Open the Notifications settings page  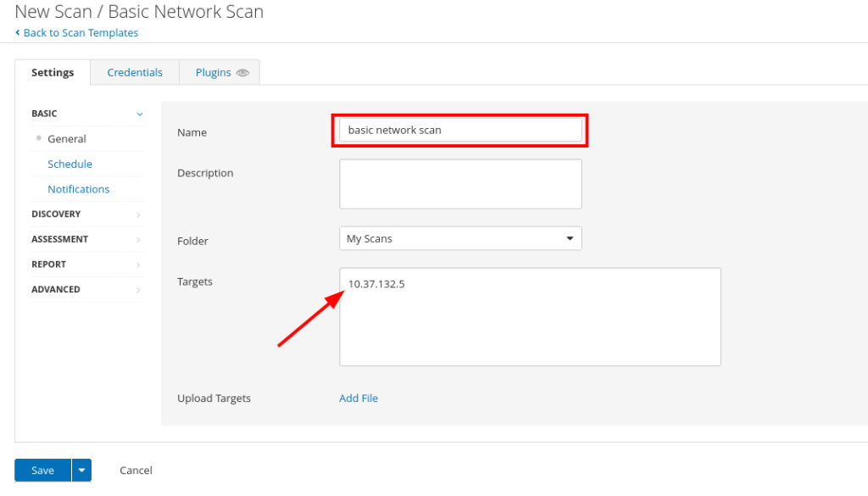[79, 189]
